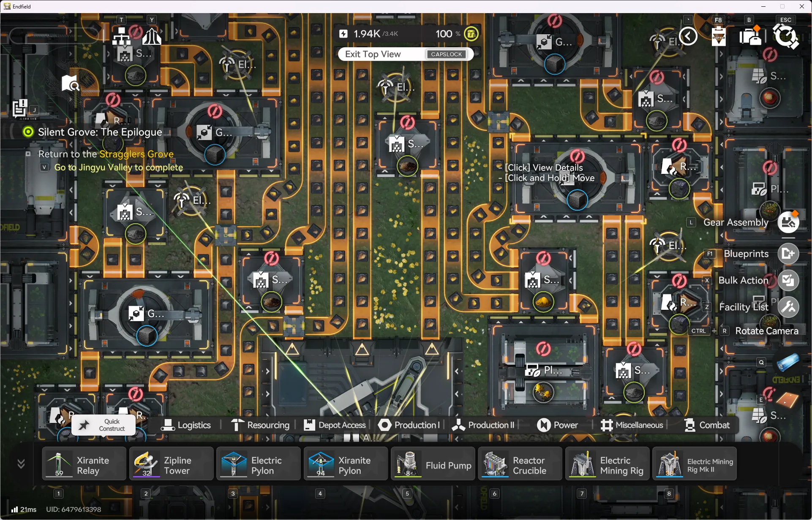Activate the Bulk Action tool
812x520 pixels.
[x=788, y=280]
